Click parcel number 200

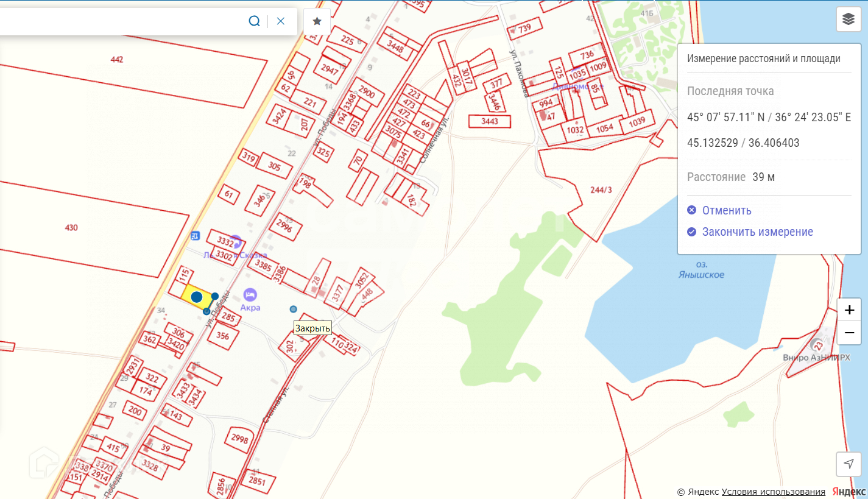135,411
